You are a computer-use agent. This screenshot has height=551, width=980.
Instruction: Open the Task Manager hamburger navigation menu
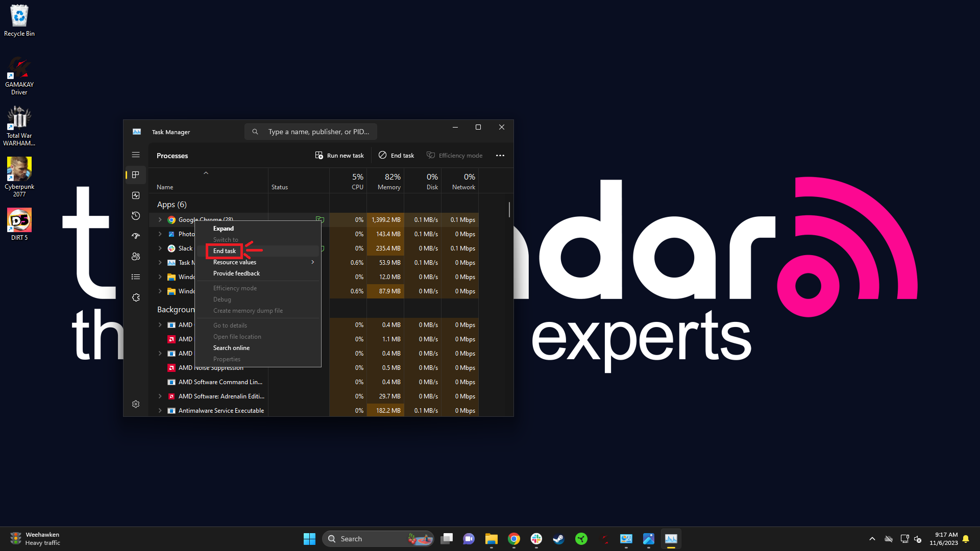136,155
